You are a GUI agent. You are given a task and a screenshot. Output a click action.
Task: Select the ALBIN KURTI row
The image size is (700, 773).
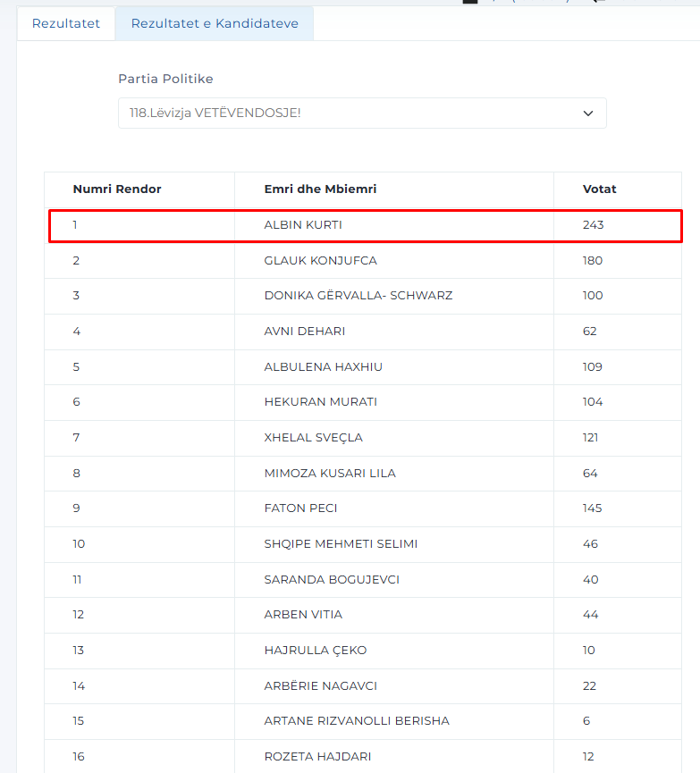pos(365,226)
